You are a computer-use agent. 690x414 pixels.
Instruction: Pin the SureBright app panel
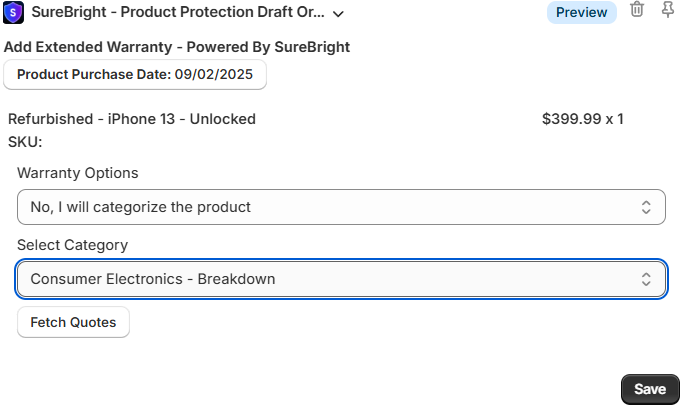tap(668, 11)
